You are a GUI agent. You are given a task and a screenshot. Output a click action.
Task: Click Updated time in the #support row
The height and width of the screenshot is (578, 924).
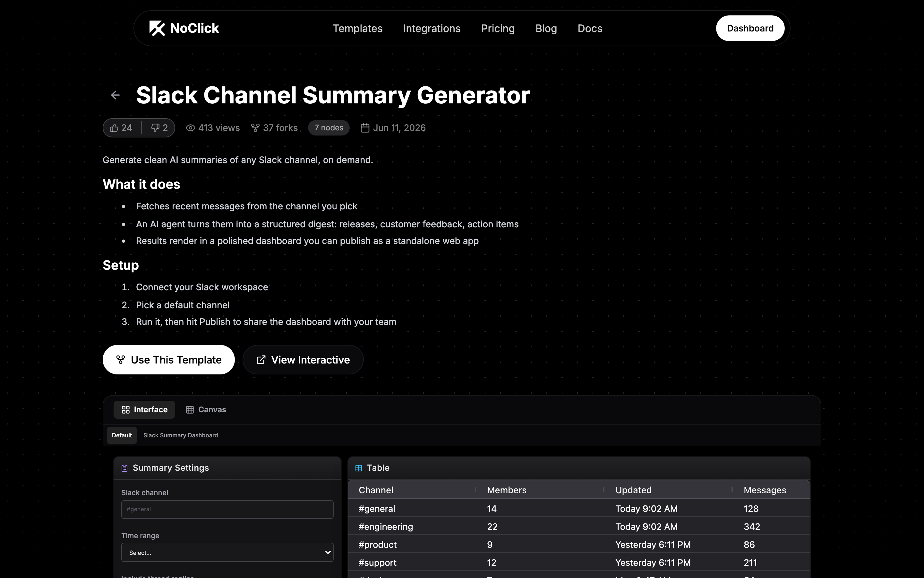pos(653,563)
